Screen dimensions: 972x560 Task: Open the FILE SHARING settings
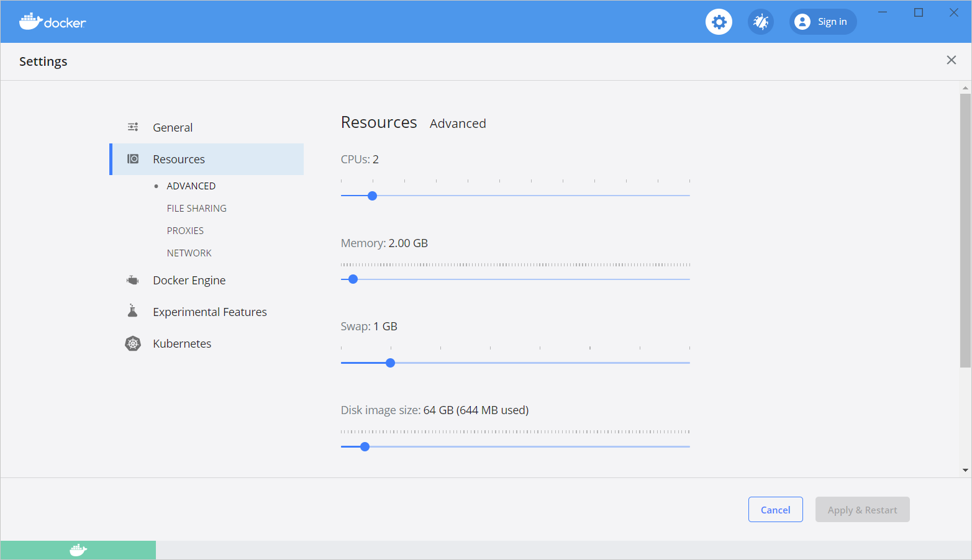pyautogui.click(x=196, y=208)
